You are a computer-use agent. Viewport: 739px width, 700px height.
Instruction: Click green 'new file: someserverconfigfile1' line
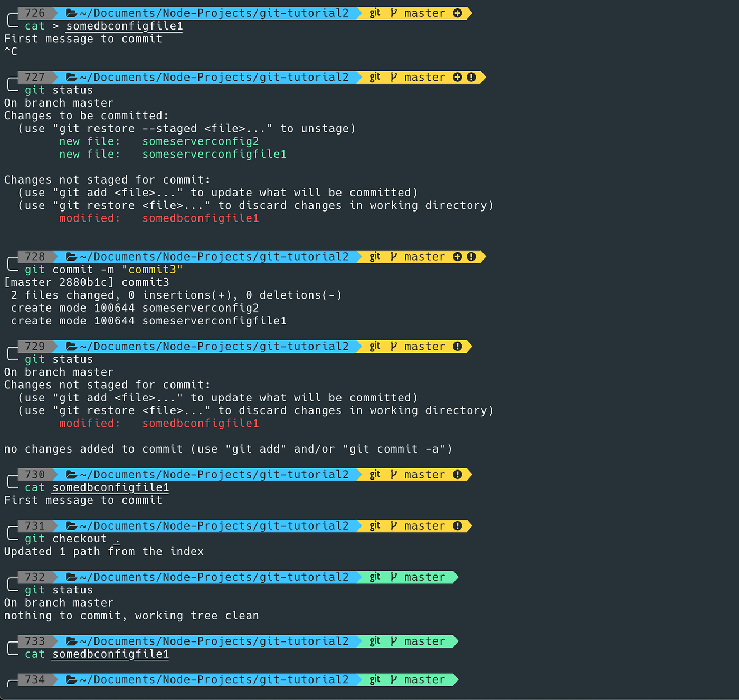[x=173, y=155]
